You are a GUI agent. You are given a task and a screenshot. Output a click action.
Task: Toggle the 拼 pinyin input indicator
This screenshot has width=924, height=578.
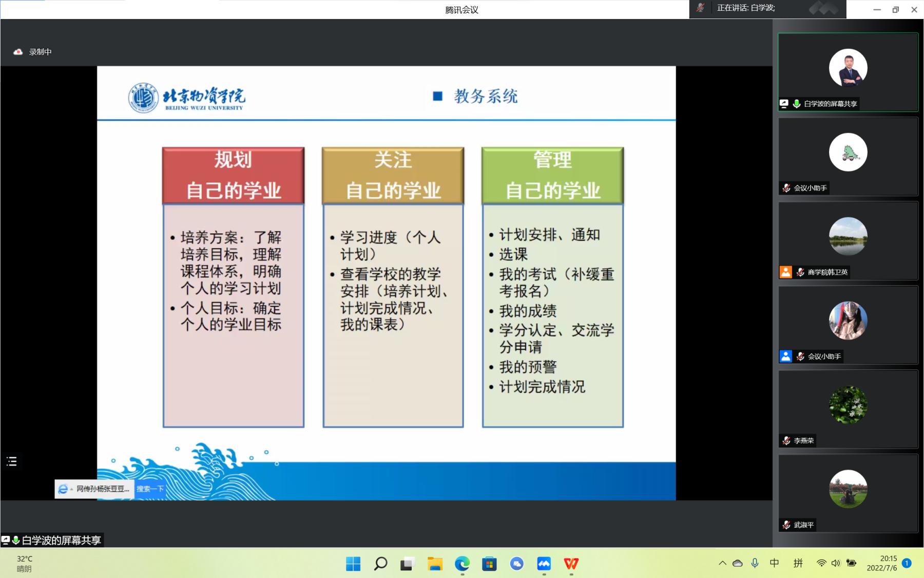coord(798,563)
